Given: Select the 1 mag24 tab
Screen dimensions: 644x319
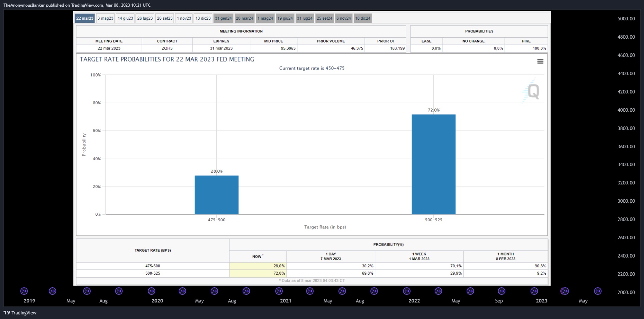Looking at the screenshot, I should click(x=265, y=18).
